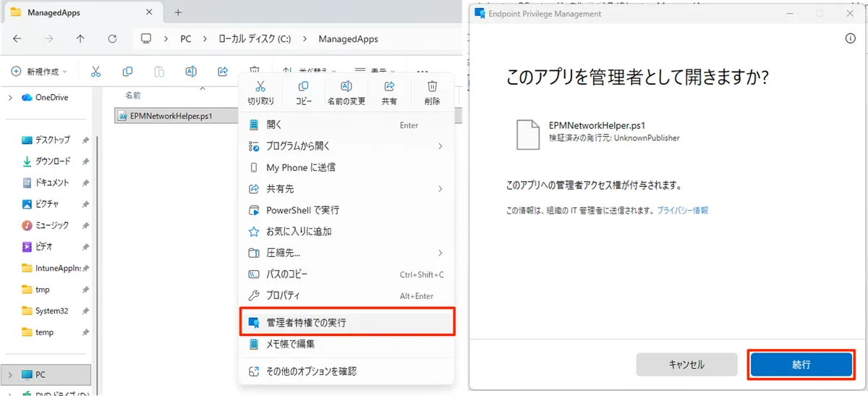This screenshot has height=396, width=868.
Task: Close the ManagedApps tab
Action: point(148,12)
